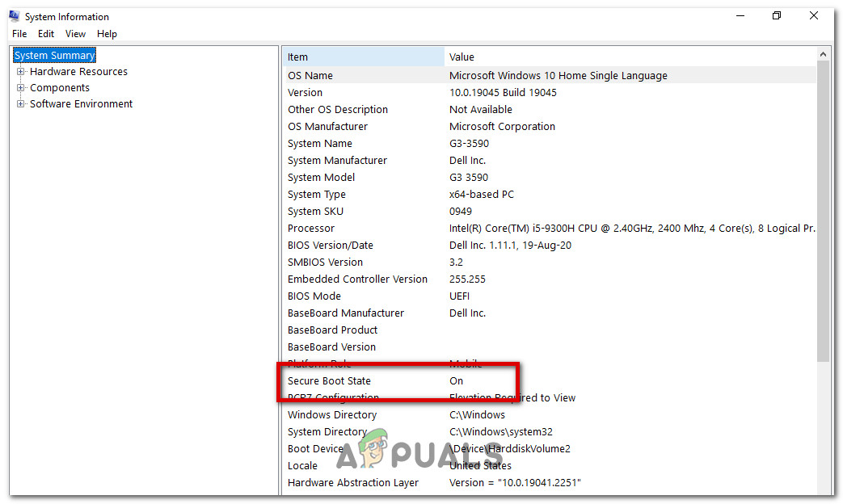Select the Secure Boot State row
The height and width of the screenshot is (504, 843).
[x=550, y=381]
